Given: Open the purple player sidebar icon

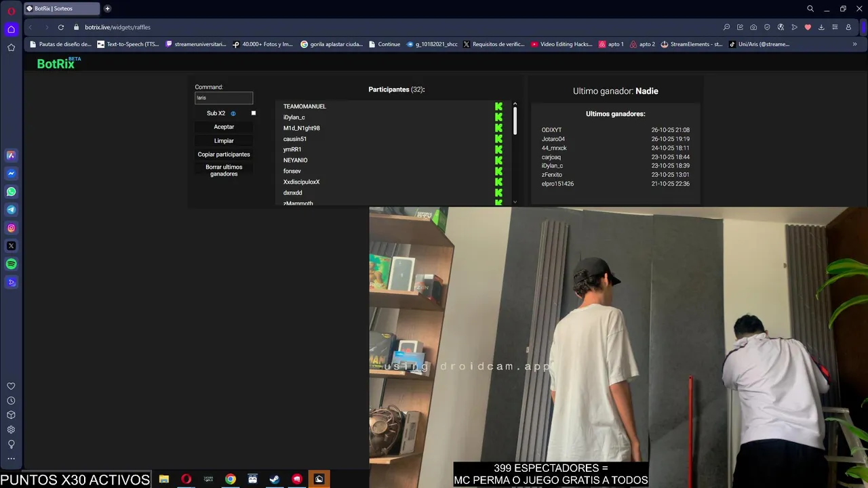Looking at the screenshot, I should 11,283.
